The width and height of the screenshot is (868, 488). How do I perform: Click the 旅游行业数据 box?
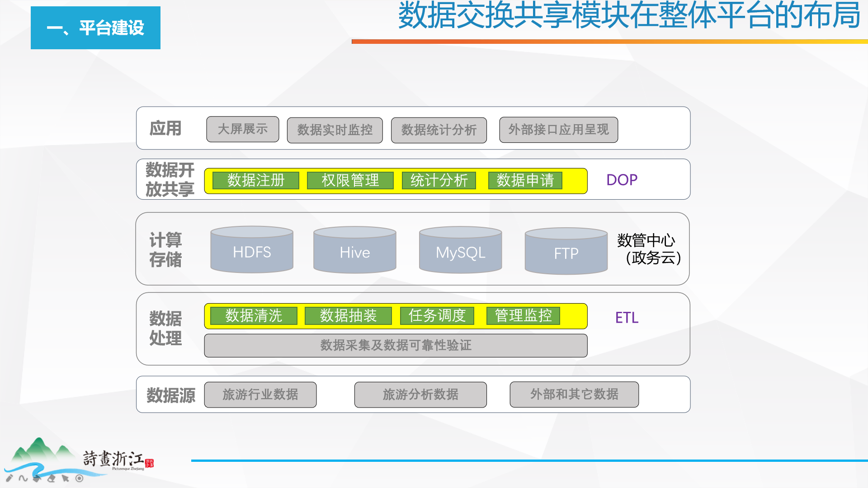[260, 394]
